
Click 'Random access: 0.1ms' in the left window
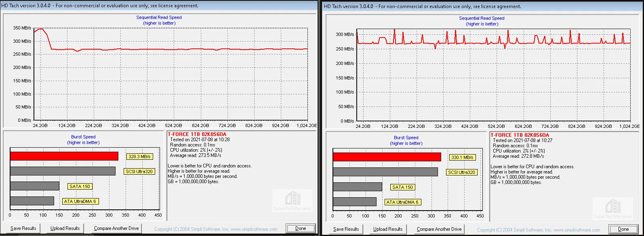pos(193,145)
